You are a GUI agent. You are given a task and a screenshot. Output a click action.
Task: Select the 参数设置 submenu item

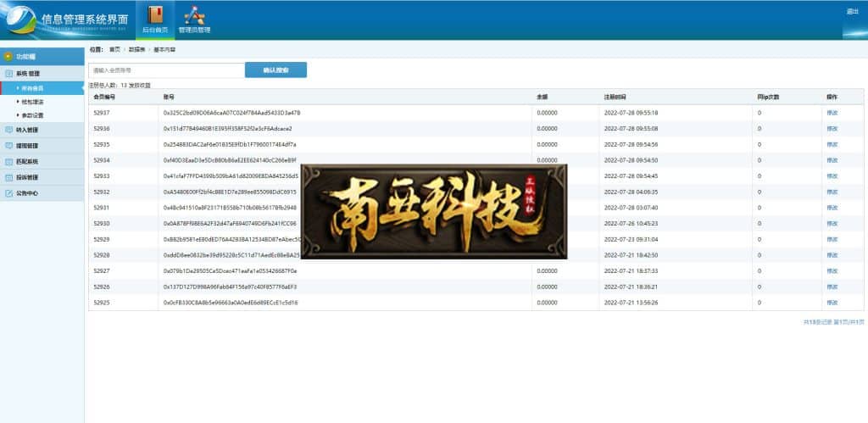click(x=32, y=115)
